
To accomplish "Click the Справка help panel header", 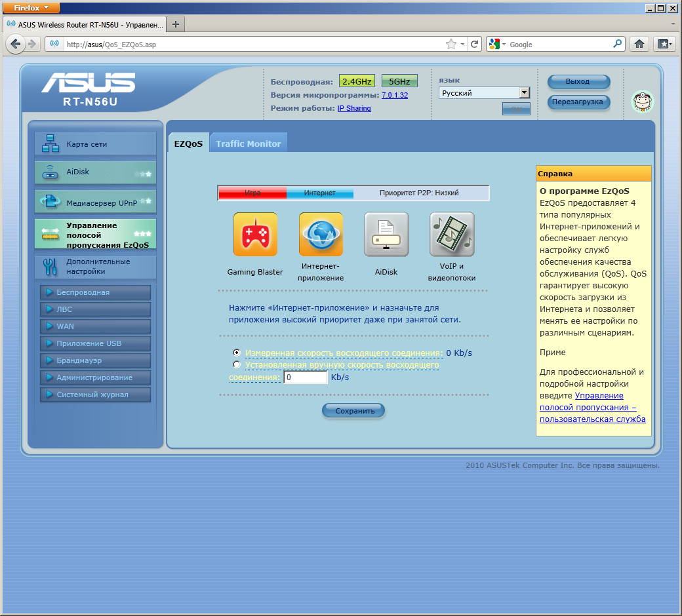I will 593,174.
